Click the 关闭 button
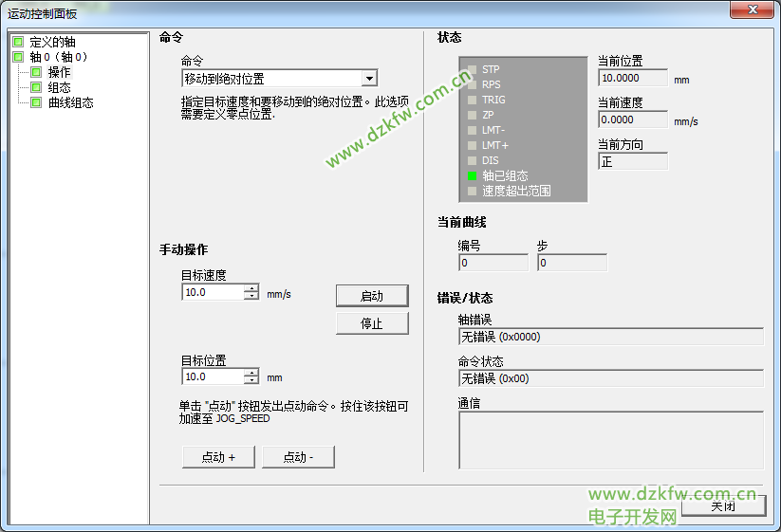781x532 pixels. pos(723,506)
